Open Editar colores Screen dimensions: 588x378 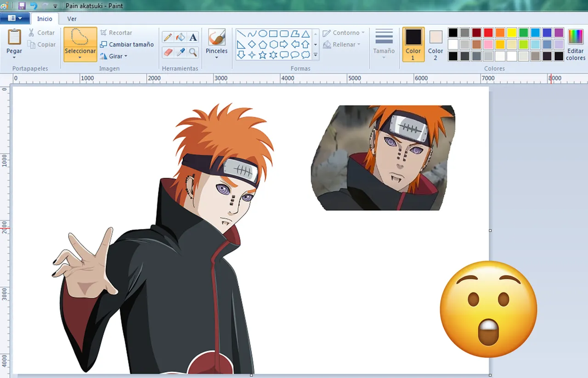point(576,45)
